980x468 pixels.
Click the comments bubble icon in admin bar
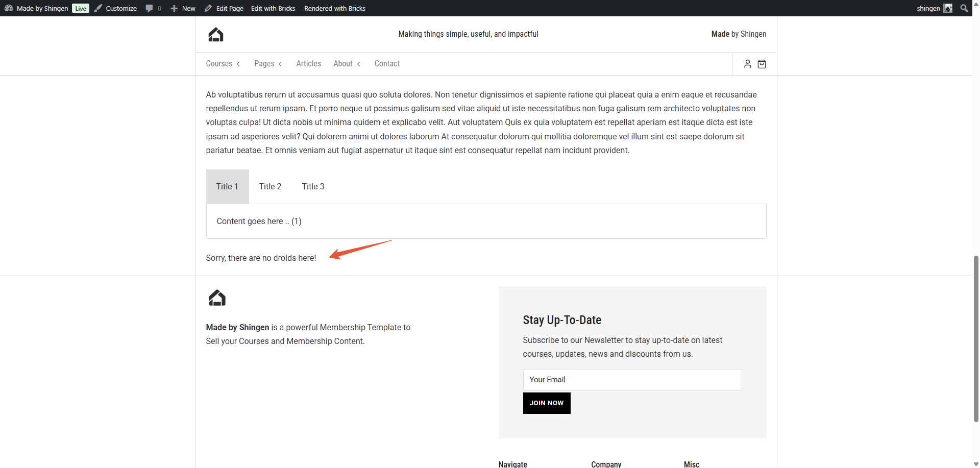pos(150,8)
